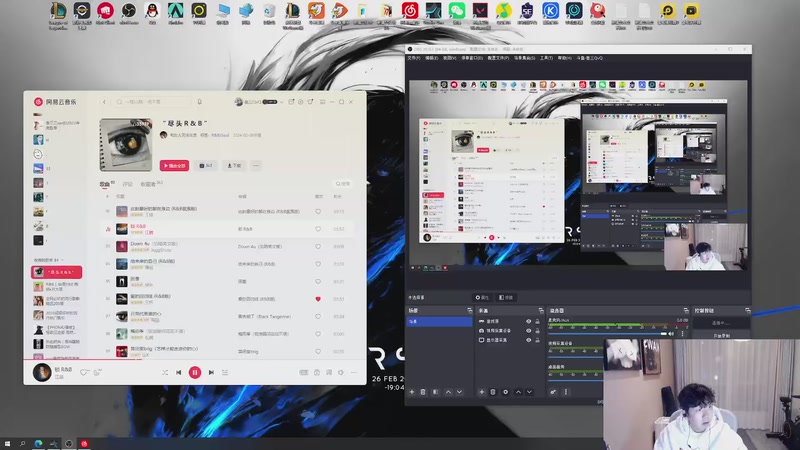Viewport: 800px width, 450px height.
Task: Open first mixer channel's three-dot menu
Action: coord(683,334)
